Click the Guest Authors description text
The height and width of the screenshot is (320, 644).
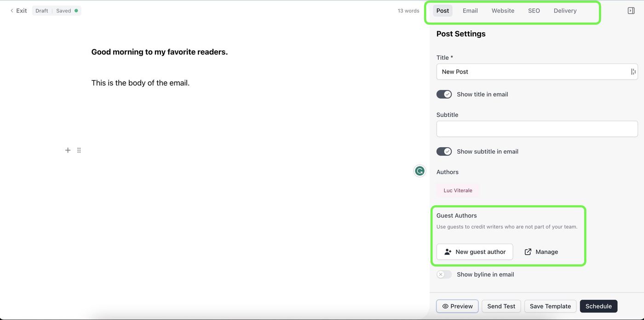(x=507, y=227)
